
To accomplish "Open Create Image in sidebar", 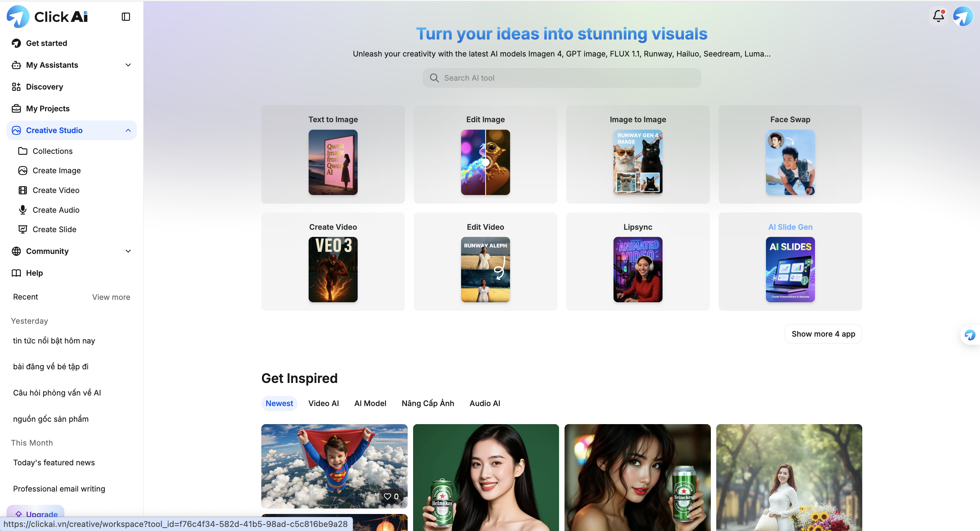I will (56, 171).
